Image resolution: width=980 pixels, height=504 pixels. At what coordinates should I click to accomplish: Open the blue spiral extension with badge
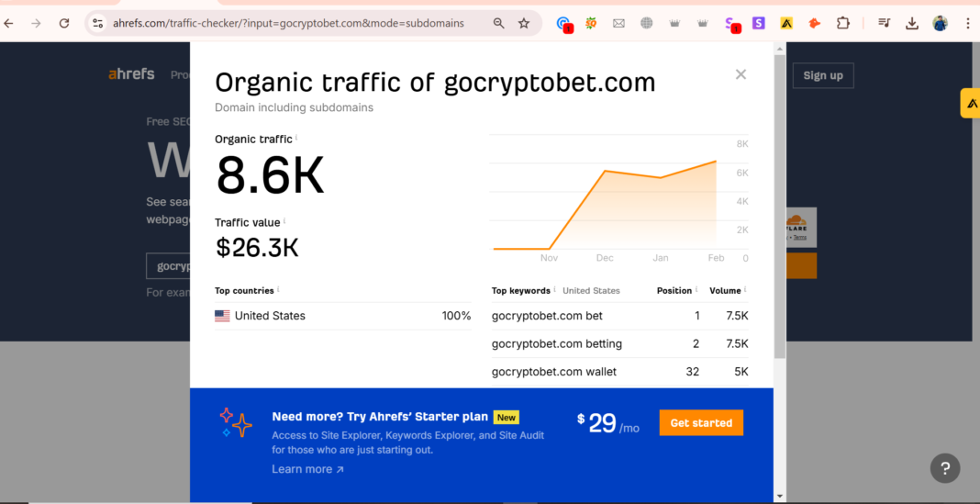click(564, 24)
